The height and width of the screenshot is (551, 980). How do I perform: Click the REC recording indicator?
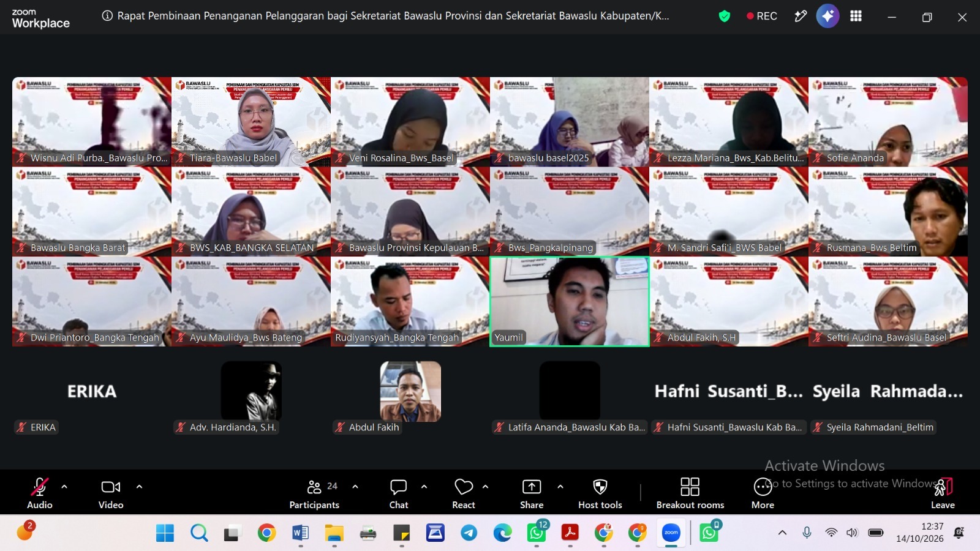click(762, 17)
